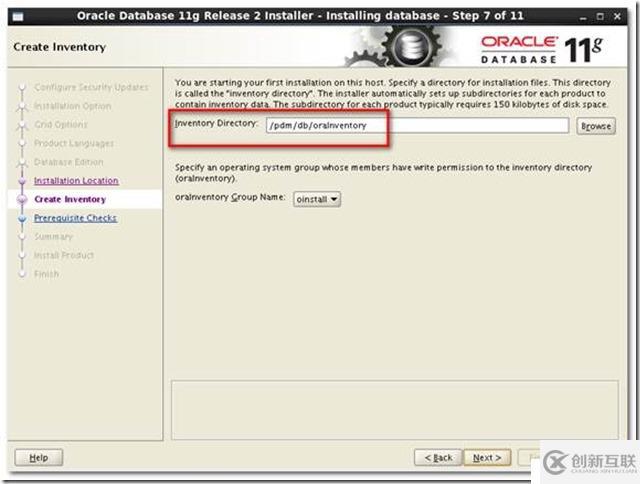640x484 pixels.
Task: Click the Browse button
Action: click(x=596, y=126)
